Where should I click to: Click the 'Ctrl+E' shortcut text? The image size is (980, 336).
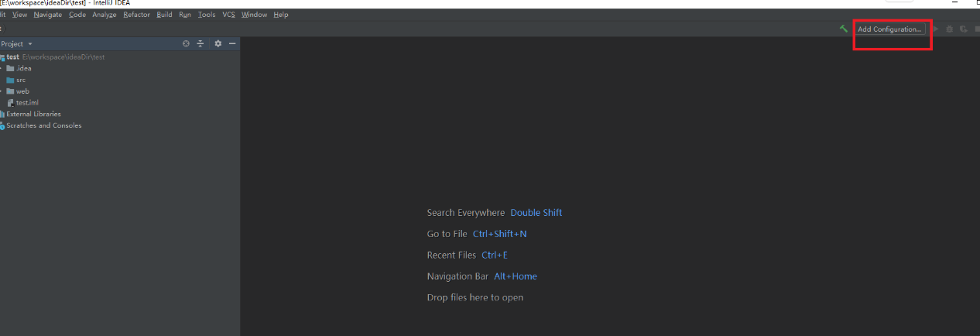tap(495, 255)
